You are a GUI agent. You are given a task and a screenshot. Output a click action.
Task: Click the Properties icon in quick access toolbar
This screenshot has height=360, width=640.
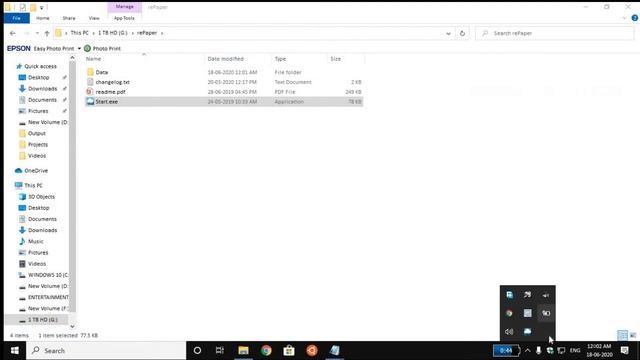click(22, 7)
